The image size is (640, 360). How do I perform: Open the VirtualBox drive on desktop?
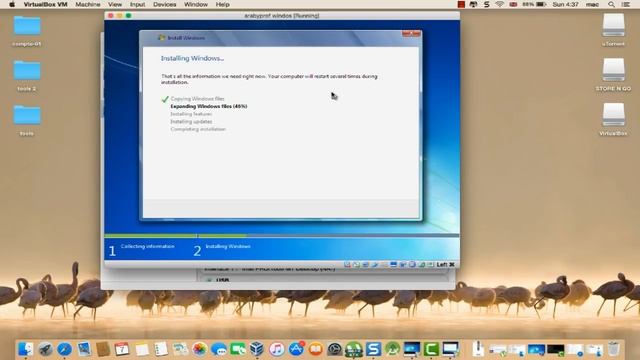coord(613,120)
